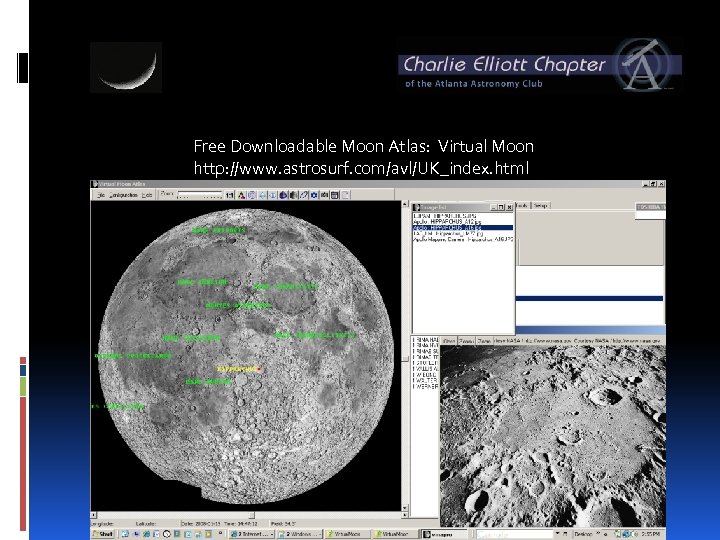Click the OCEANUS PROCELLARUM label on the moon map
Image resolution: width=720 pixels, height=540 pixels.
click(x=133, y=356)
